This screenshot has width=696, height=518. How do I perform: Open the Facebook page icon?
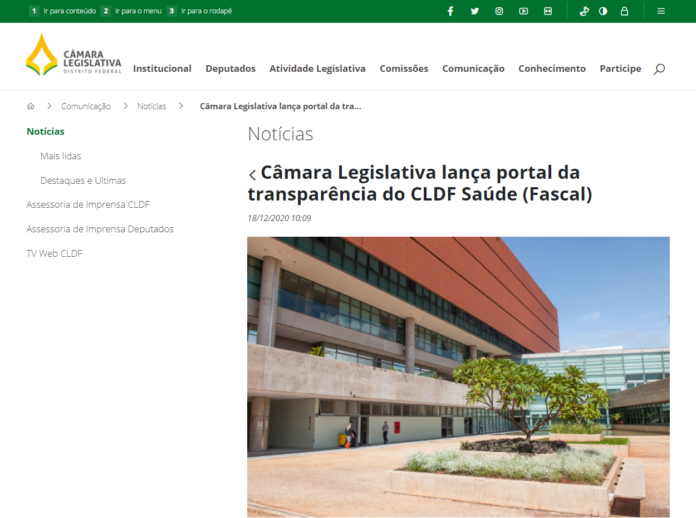coord(450,11)
